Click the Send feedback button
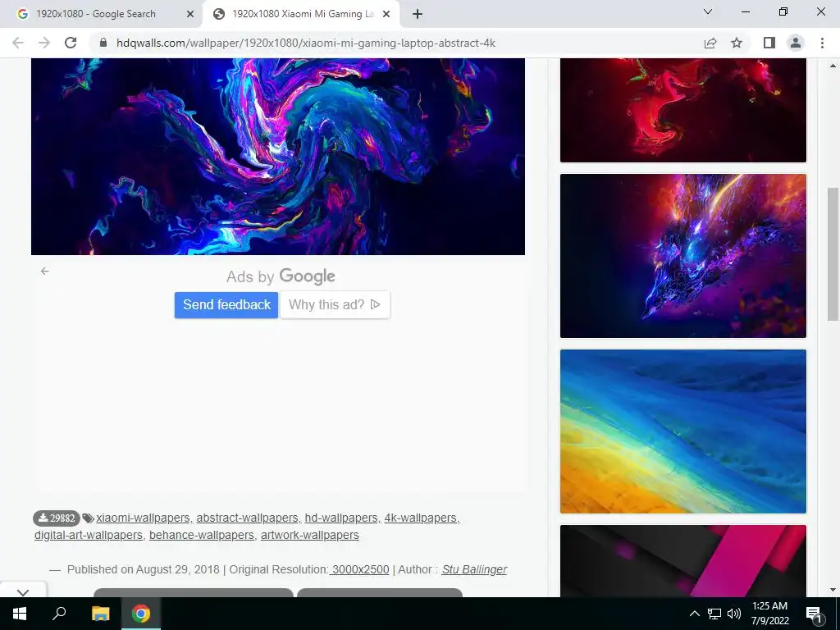This screenshot has height=630, width=840. (226, 305)
